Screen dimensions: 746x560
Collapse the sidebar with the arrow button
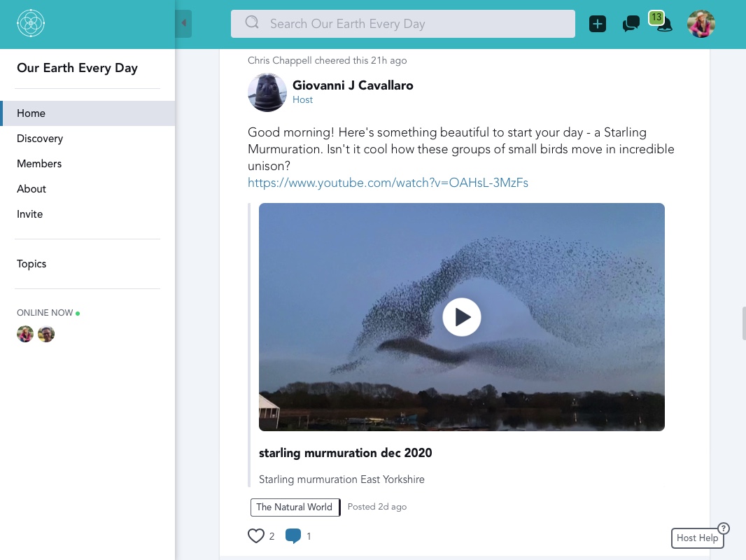(183, 23)
